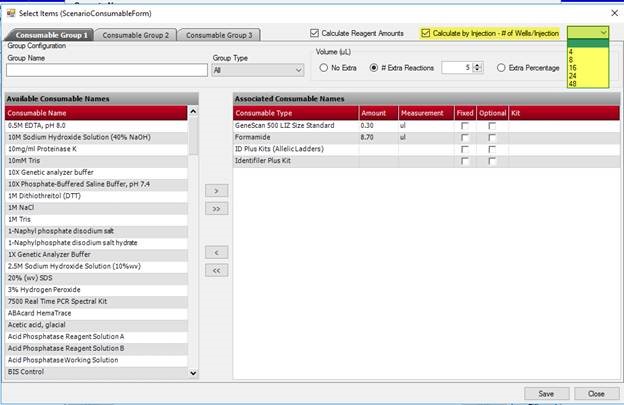Image resolution: width=624 pixels, height=405 pixels.
Task: Select the blank option in wells dropdown
Action: 588,44
